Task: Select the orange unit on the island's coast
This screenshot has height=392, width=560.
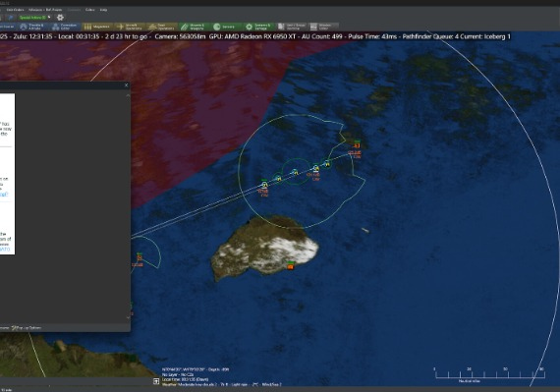Action: pos(291,265)
